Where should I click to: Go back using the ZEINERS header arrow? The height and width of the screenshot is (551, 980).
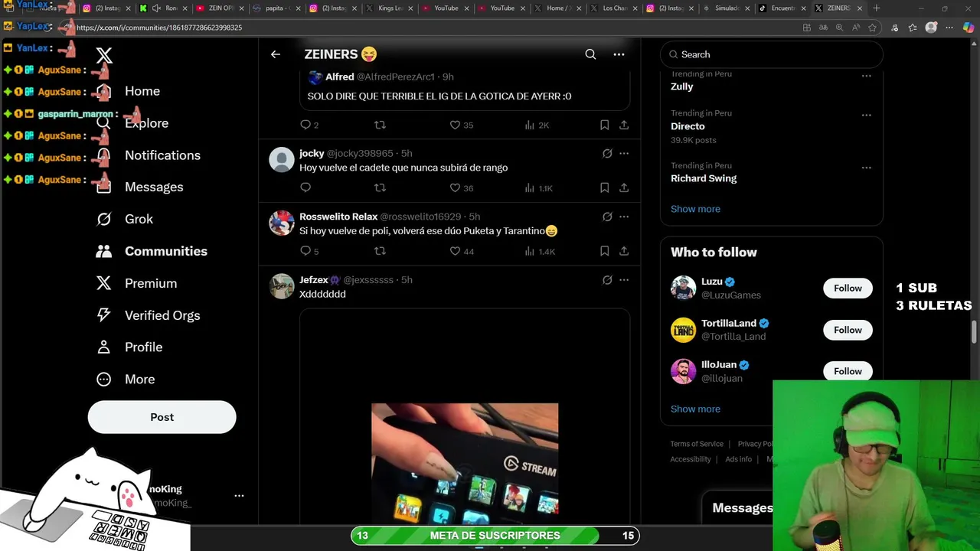coord(276,54)
